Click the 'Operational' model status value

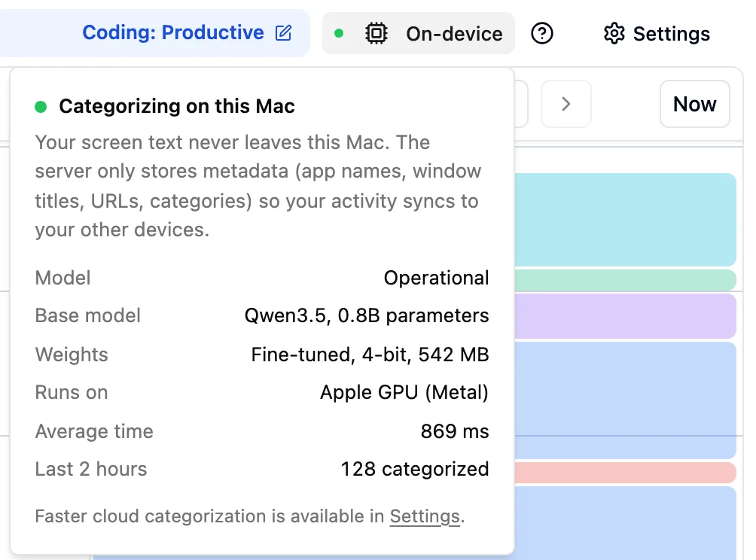pyautogui.click(x=436, y=278)
